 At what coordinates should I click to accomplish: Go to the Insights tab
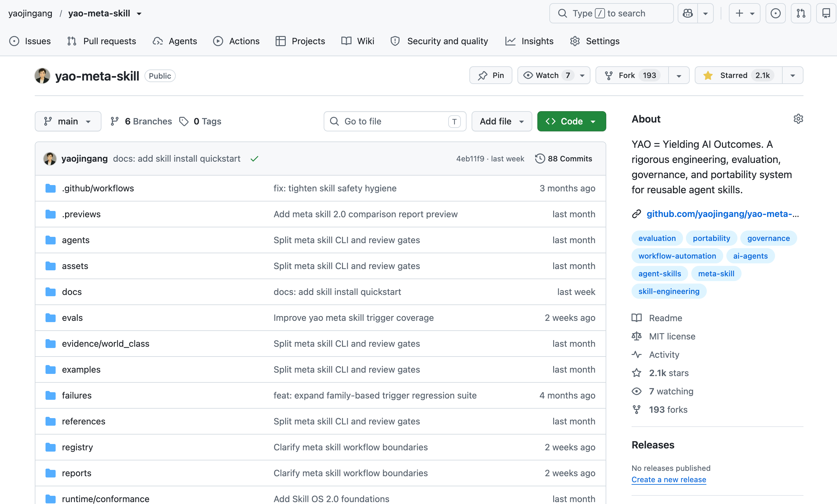[529, 41]
